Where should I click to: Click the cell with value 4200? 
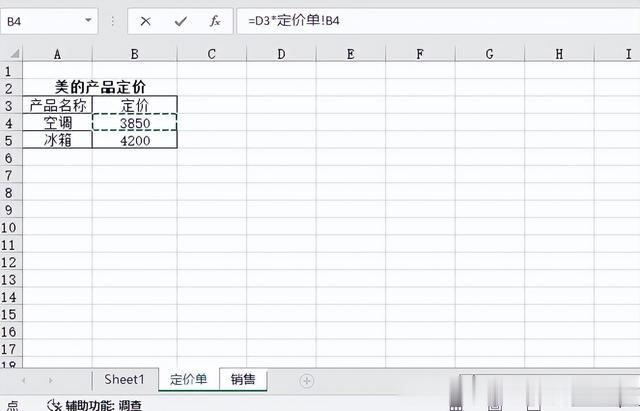click(135, 140)
